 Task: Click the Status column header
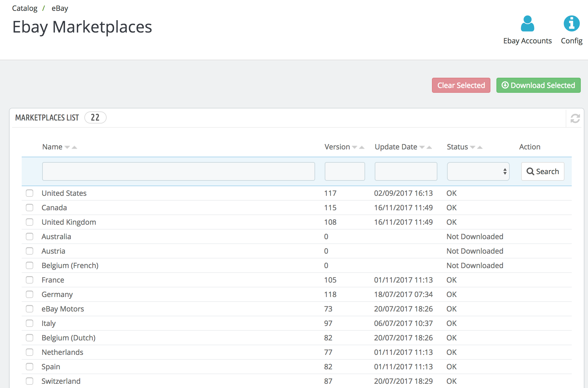[457, 147]
